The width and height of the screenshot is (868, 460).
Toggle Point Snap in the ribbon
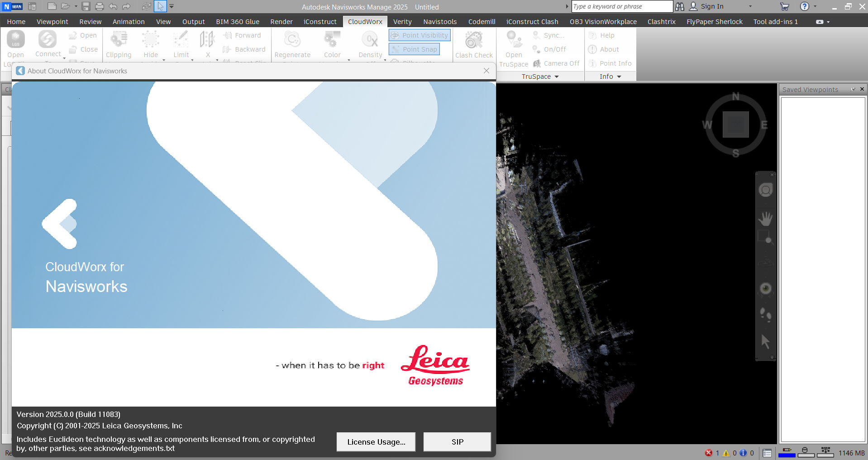pos(415,49)
